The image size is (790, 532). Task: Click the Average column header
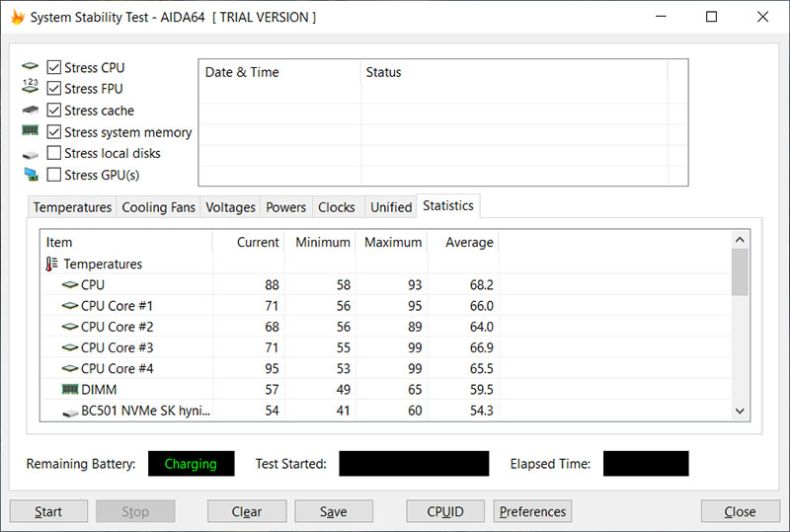[463, 243]
